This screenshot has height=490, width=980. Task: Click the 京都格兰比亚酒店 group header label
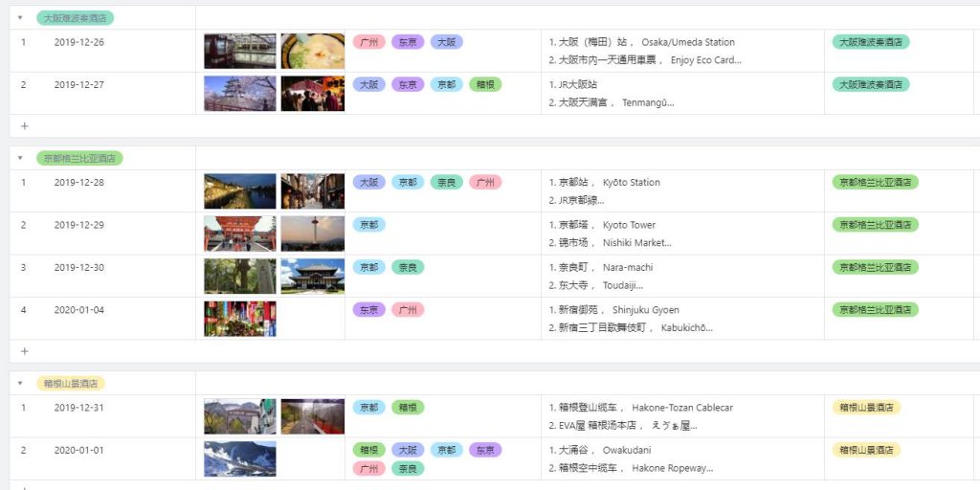click(x=80, y=158)
